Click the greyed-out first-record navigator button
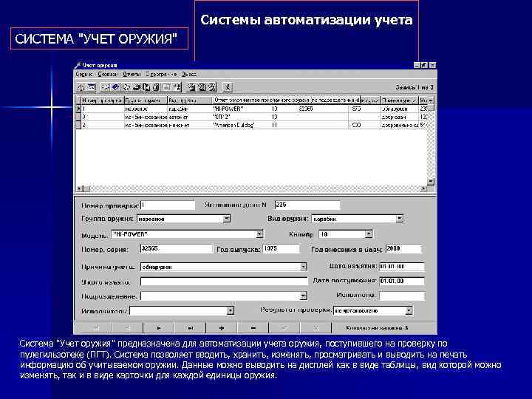 tap(96, 328)
